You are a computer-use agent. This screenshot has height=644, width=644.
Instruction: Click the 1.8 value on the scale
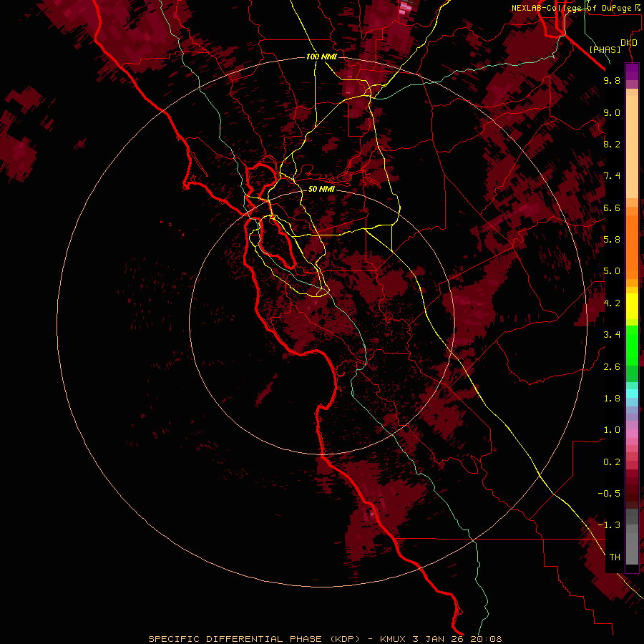(612, 399)
